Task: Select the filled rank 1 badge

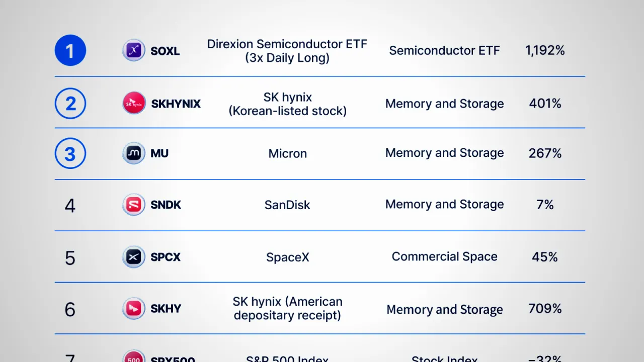Action: tap(70, 50)
